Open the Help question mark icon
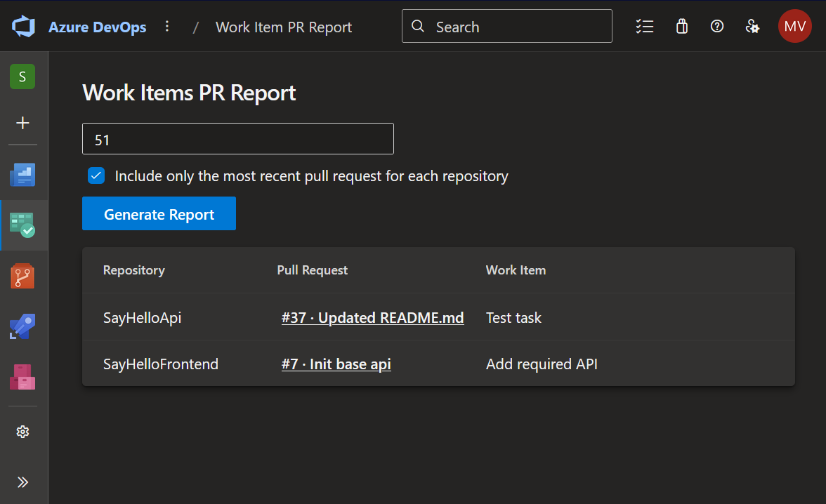 [x=717, y=27]
